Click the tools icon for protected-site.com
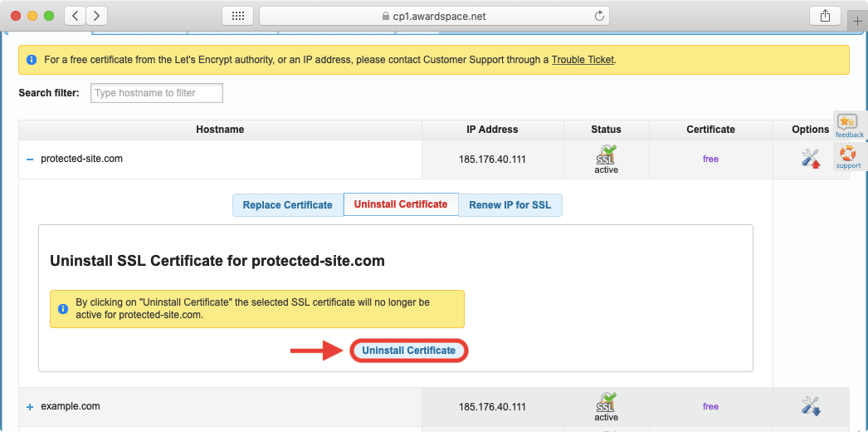Screen dimensions: 868x432 click(811, 159)
